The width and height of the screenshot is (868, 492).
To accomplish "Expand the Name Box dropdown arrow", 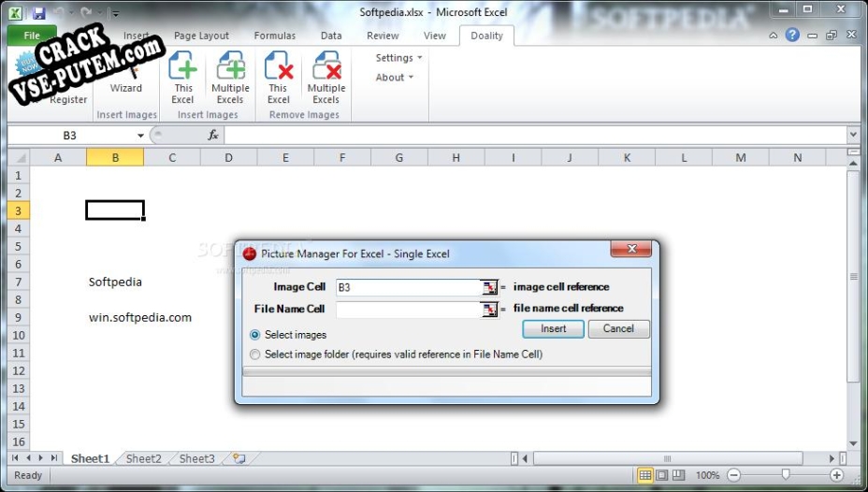I will (140, 136).
